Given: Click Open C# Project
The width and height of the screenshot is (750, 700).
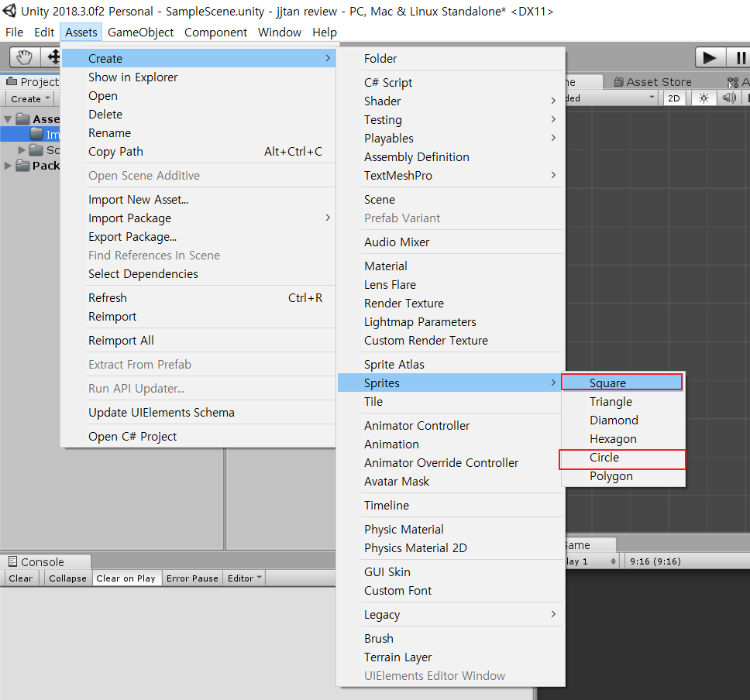Looking at the screenshot, I should [x=198, y=437].
